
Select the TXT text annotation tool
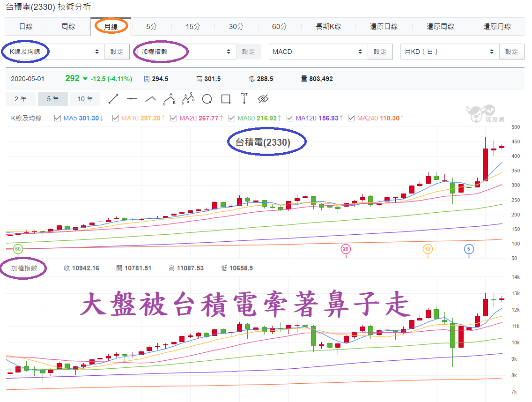[x=244, y=99]
